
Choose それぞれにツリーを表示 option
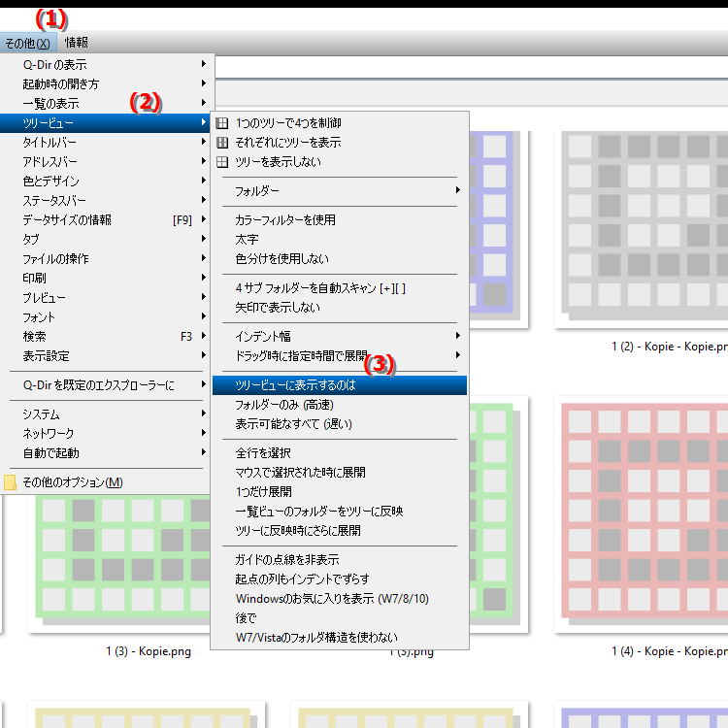pos(340,143)
